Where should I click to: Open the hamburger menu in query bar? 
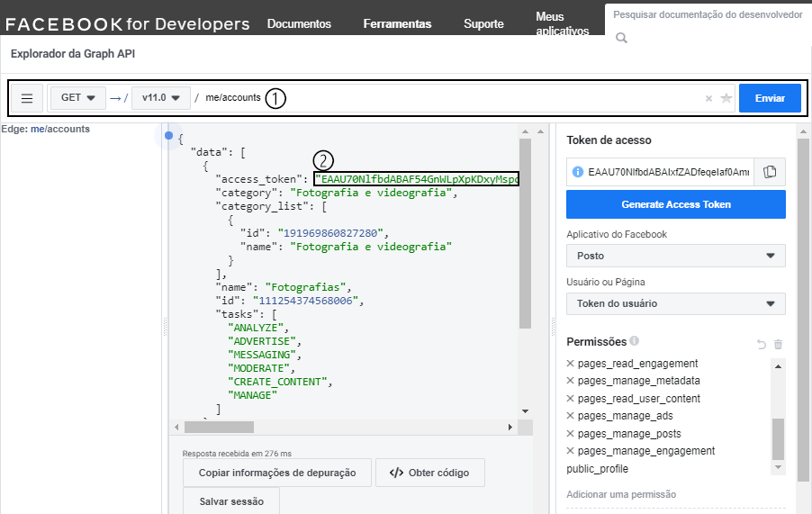click(x=27, y=98)
